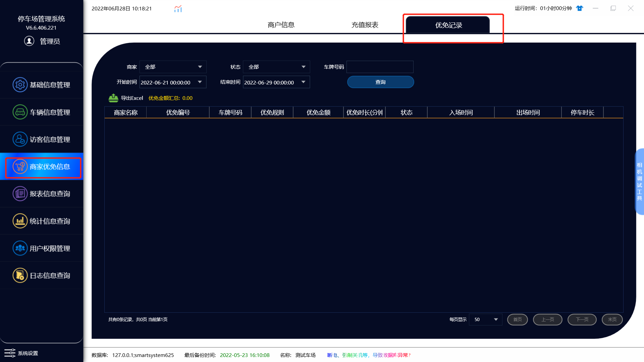The width and height of the screenshot is (644, 362).
Task: Click the 导出Excel export icon
Action: click(113, 98)
